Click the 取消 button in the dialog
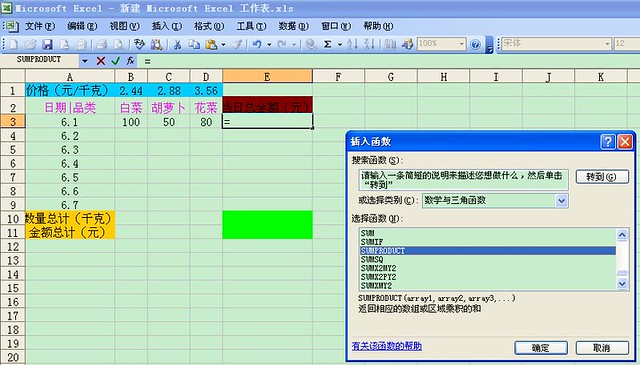Image resolution: width=640 pixels, height=365 pixels. click(602, 348)
